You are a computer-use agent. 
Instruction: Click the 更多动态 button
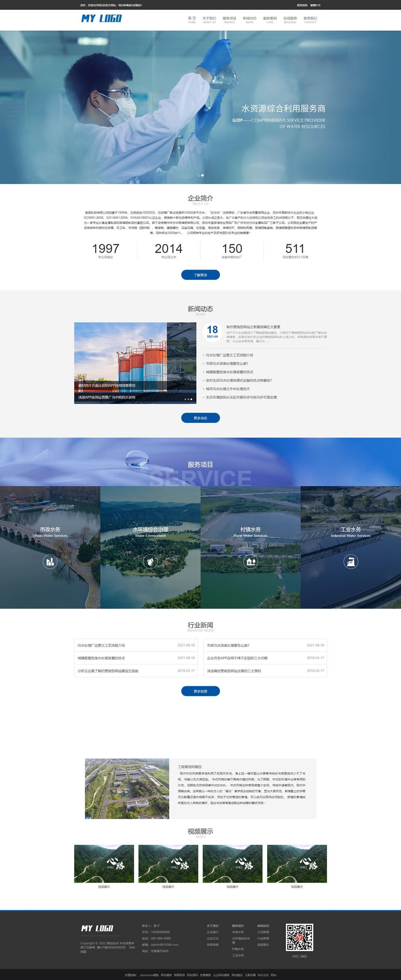(x=200, y=418)
